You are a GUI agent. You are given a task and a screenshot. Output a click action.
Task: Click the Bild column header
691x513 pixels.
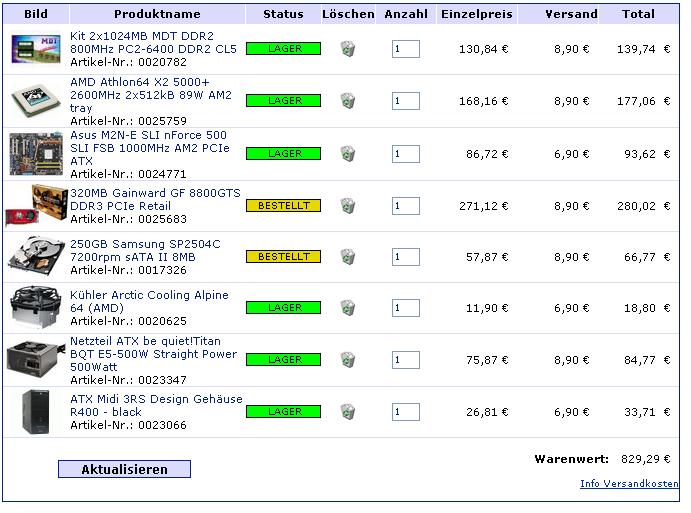tap(36, 14)
